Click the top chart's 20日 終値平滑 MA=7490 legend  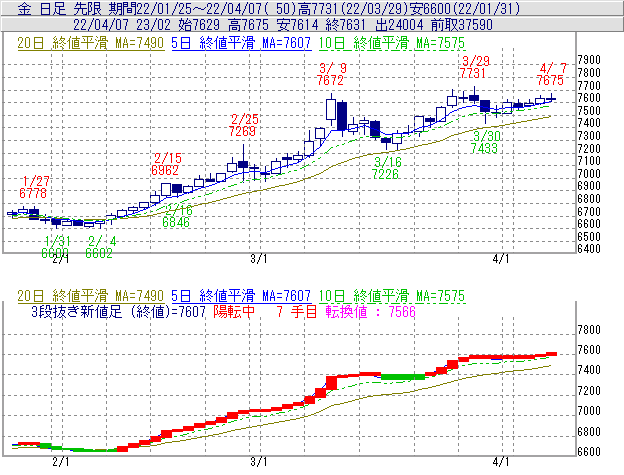(90, 43)
